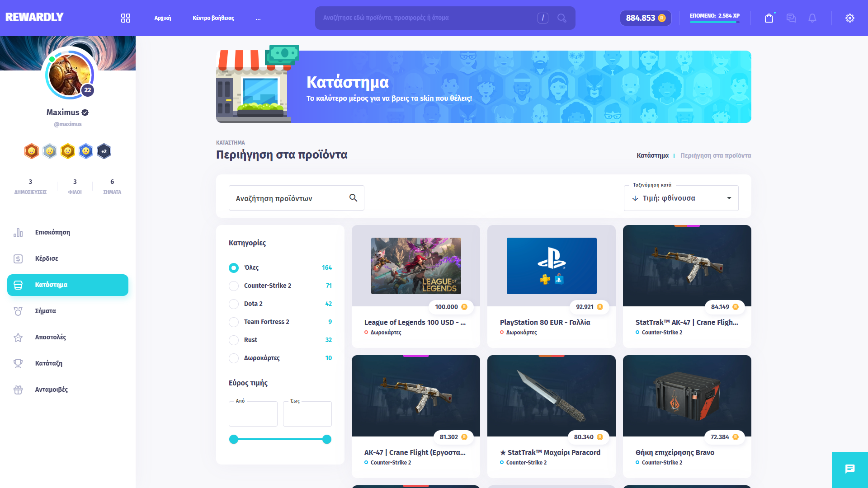Screen dimensions: 868x488
Task: Open the notifications bell icon
Action: (x=812, y=18)
